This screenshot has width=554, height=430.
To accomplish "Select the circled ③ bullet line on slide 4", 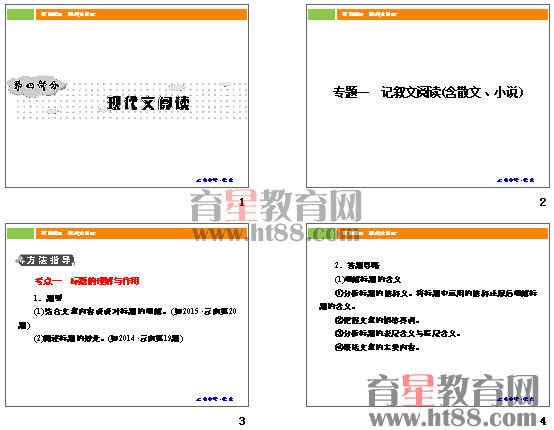I will [x=397, y=333].
